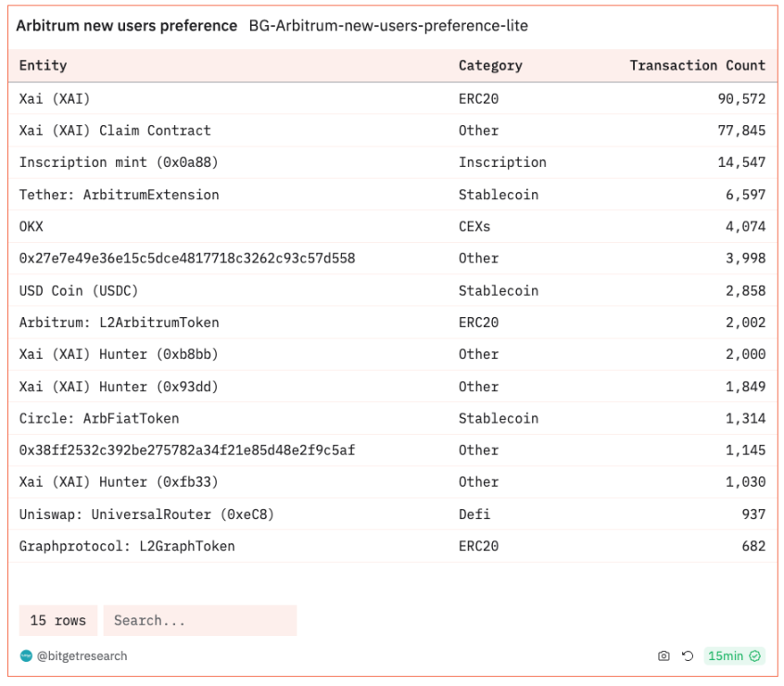This screenshot has height=686, width=784.
Task: Click the Tether: ArbitrumExtension entity cell
Action: point(119,195)
